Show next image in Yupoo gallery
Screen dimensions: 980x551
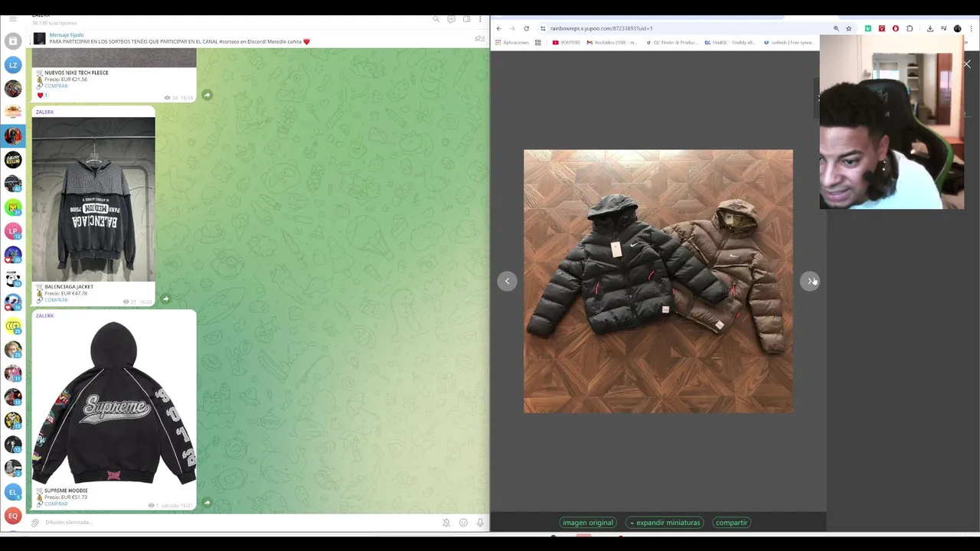click(809, 281)
